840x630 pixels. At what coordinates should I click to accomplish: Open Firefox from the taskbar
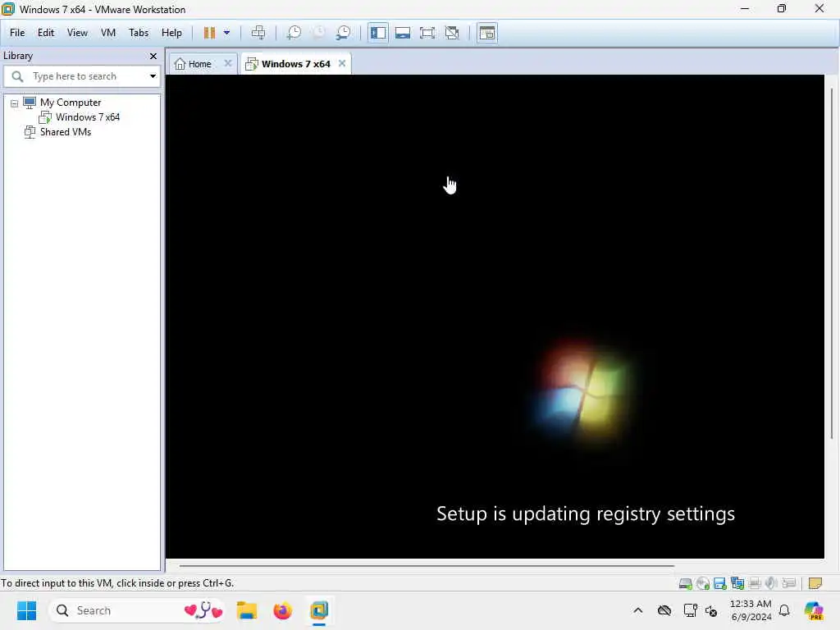tap(283, 610)
